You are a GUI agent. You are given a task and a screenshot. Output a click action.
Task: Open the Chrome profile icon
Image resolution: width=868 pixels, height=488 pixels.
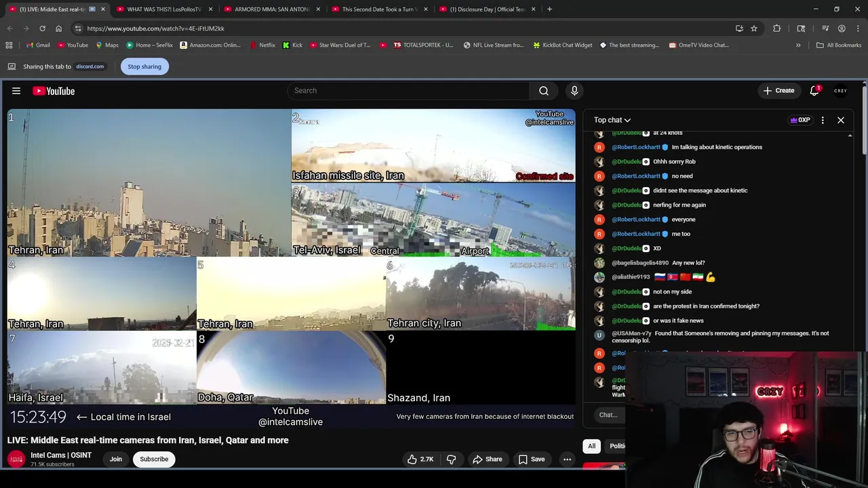(x=842, y=28)
